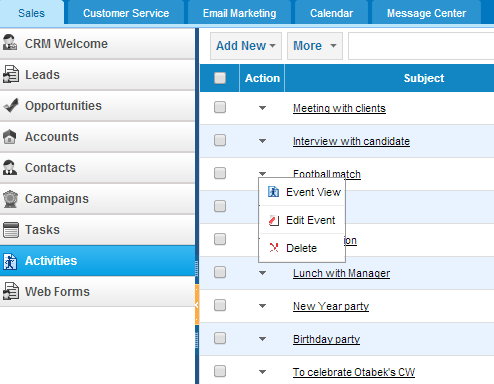494x384 pixels.
Task: Click the Leads document icon
Action: click(10, 74)
